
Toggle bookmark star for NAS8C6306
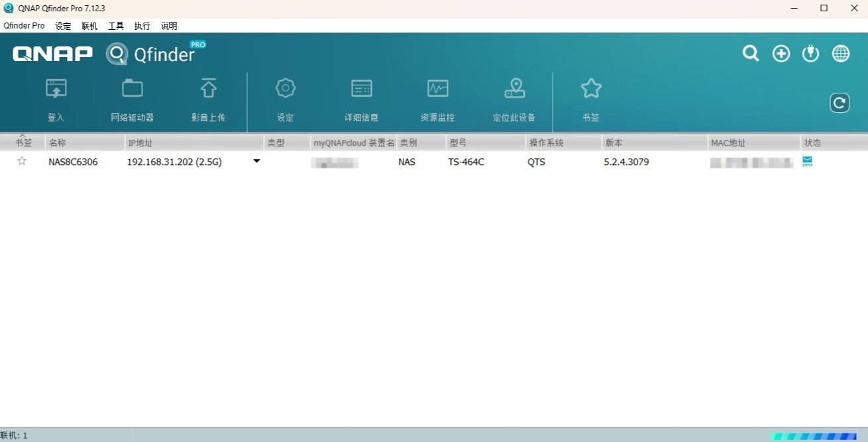tap(22, 161)
